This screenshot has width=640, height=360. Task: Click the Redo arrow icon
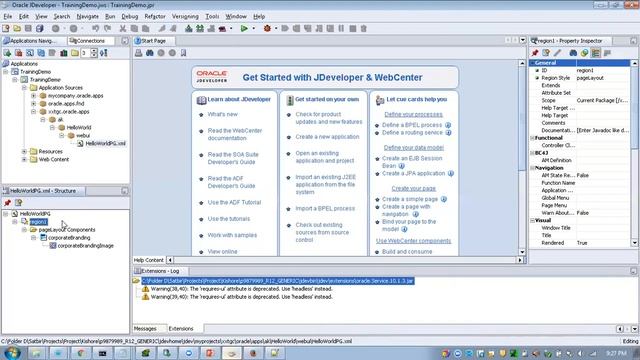[107, 29]
